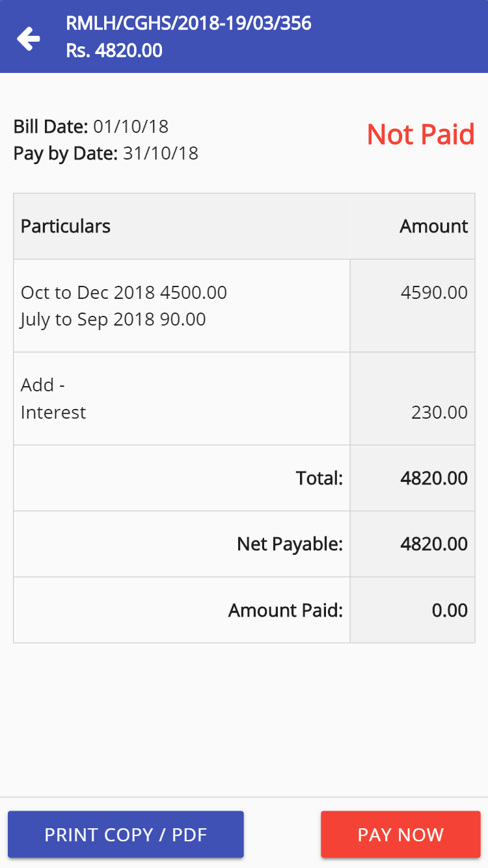Tap the July to Sep 2018 line
The width and height of the screenshot is (488, 868).
click(113, 320)
